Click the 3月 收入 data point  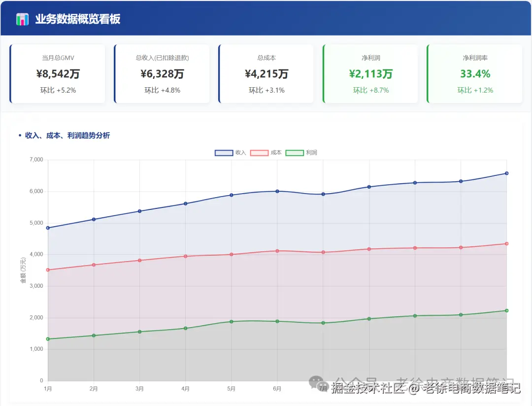[139, 211]
